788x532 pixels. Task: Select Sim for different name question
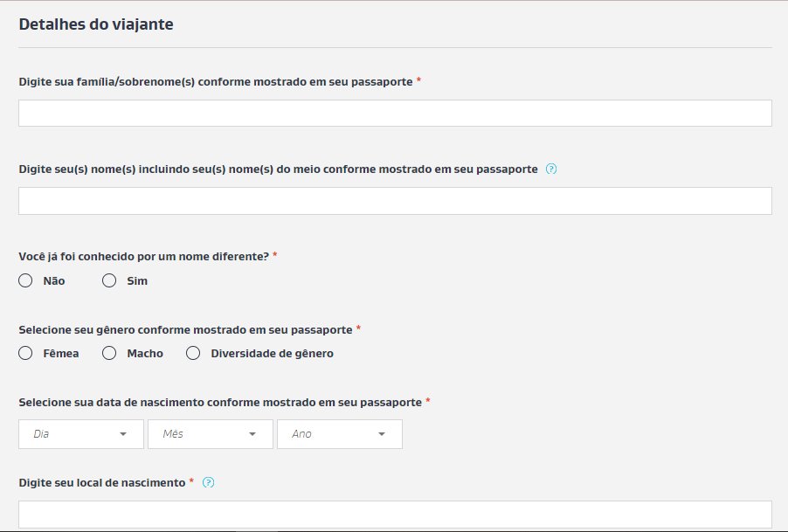click(109, 280)
